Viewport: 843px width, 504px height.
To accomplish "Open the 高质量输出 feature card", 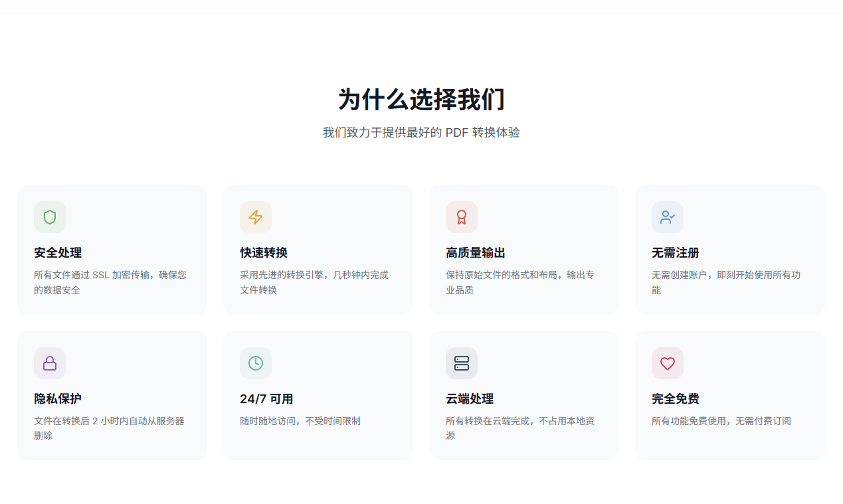I will click(524, 249).
